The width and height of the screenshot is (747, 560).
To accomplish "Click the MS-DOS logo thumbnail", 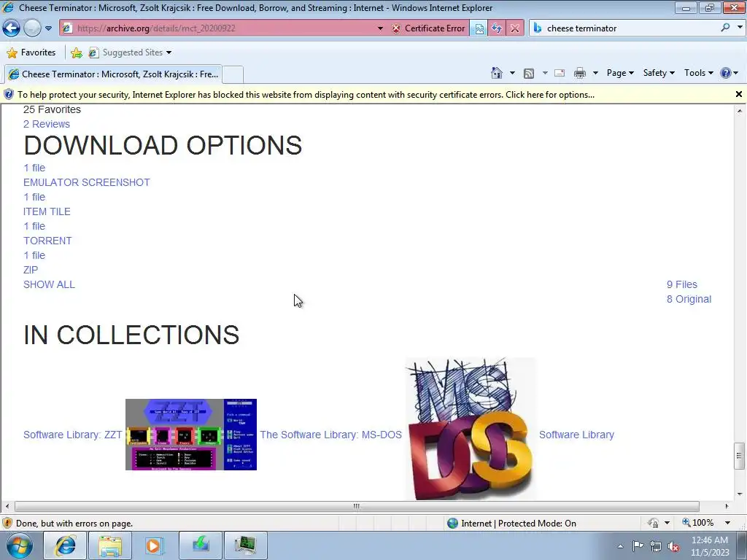I will tap(471, 429).
